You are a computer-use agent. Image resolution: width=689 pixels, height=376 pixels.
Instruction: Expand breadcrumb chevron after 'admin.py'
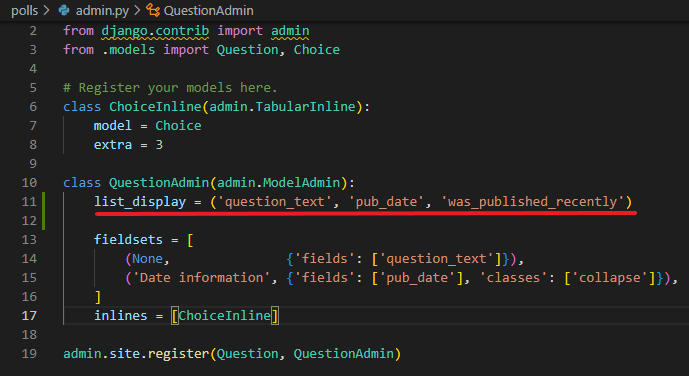pos(137,10)
